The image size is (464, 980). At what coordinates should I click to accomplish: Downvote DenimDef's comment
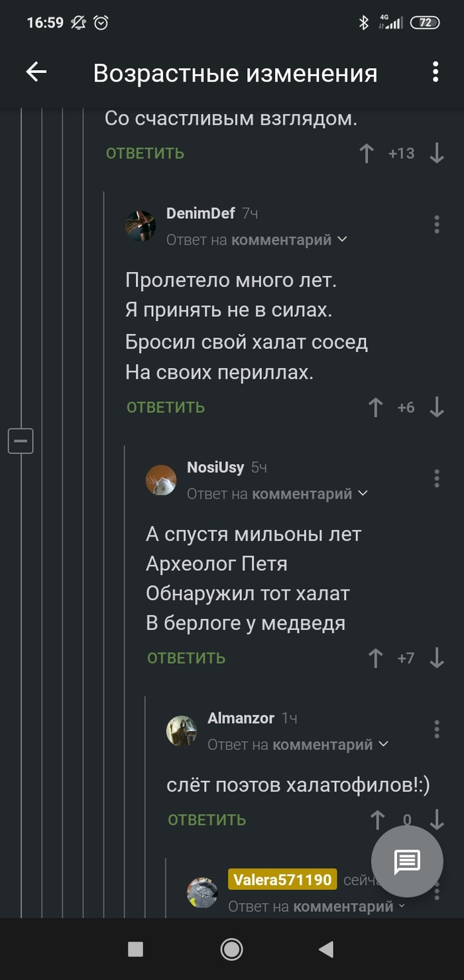[436, 407]
